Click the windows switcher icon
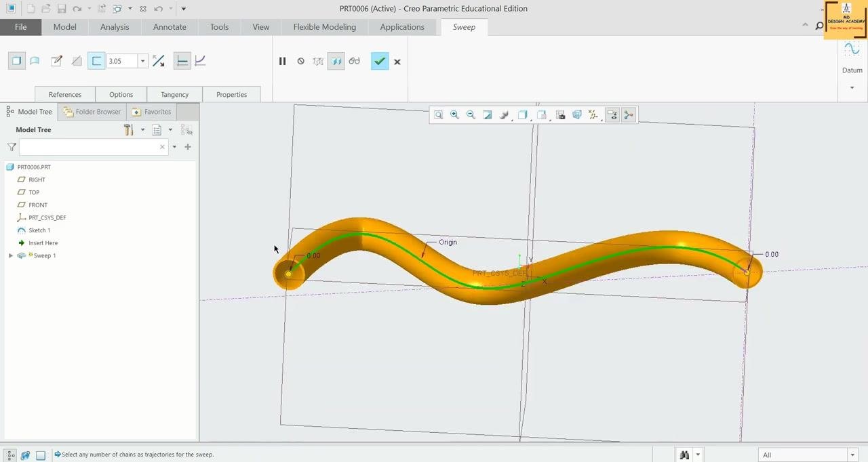This screenshot has width=868, height=462. (117, 9)
